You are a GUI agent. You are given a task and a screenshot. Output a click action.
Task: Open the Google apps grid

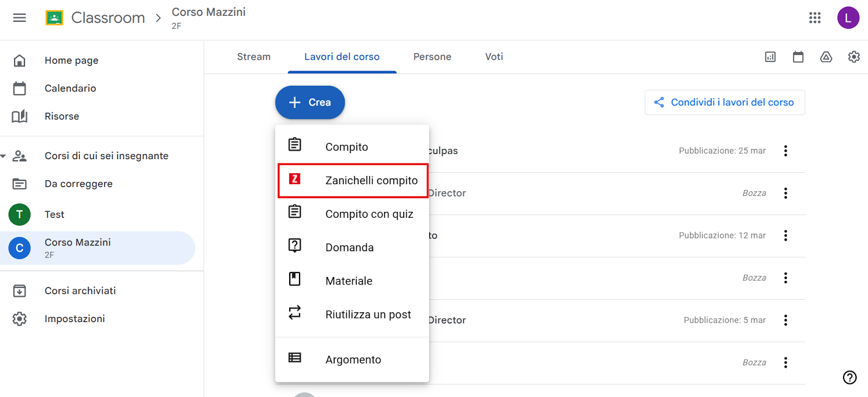(x=815, y=18)
